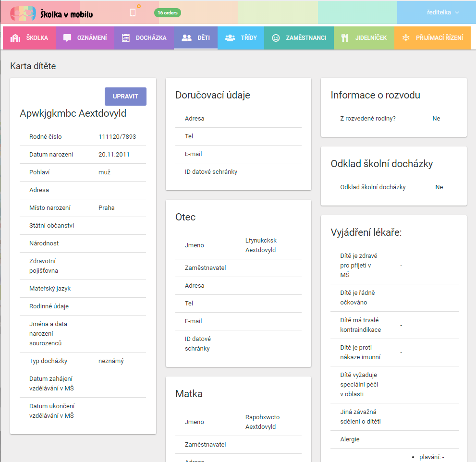Image resolution: width=476 pixels, height=462 pixels.
Task: Click the UPRAVIT button
Action: coord(125,97)
